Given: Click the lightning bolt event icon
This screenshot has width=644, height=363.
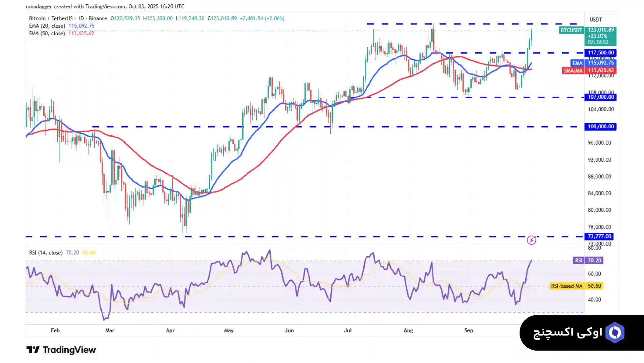Looking at the screenshot, I should [531, 240].
